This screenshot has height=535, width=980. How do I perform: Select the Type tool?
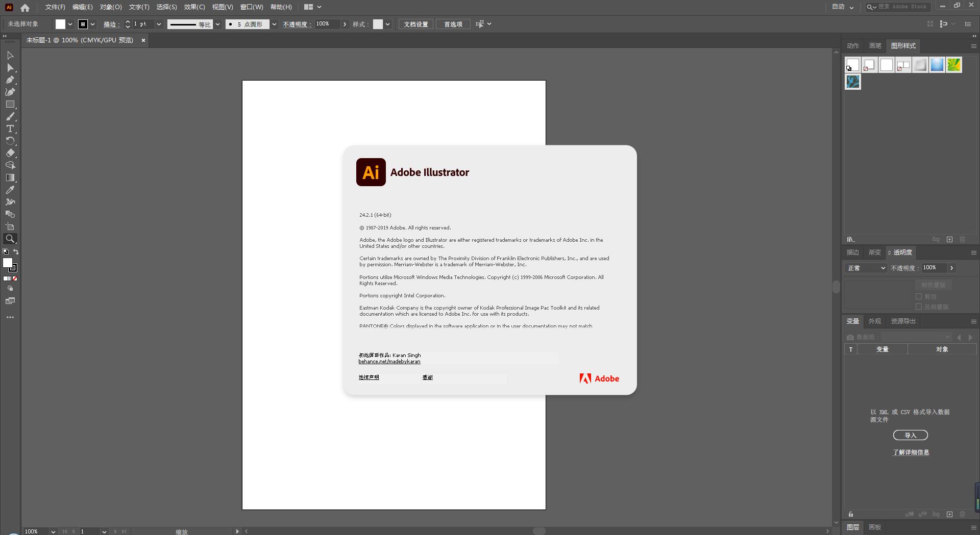pyautogui.click(x=10, y=129)
